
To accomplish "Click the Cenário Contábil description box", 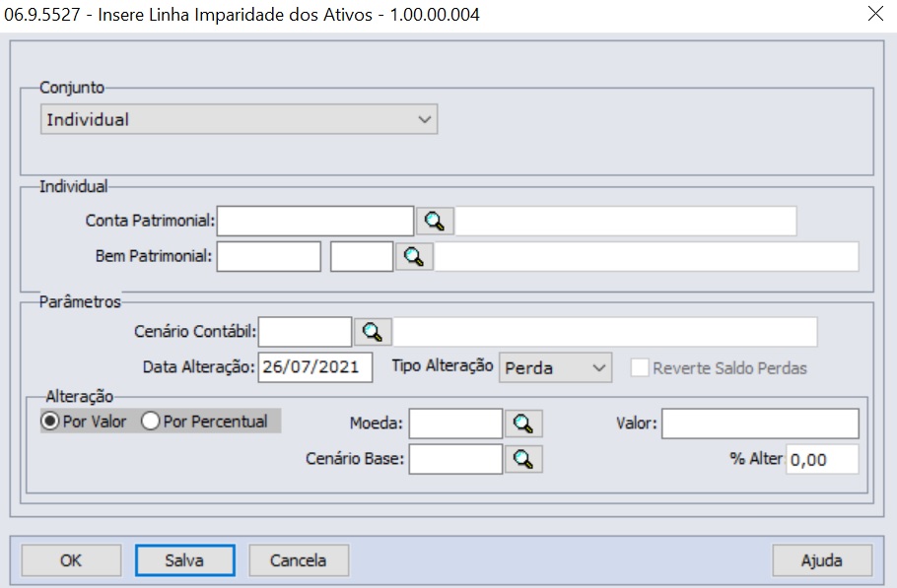I will 605,332.
